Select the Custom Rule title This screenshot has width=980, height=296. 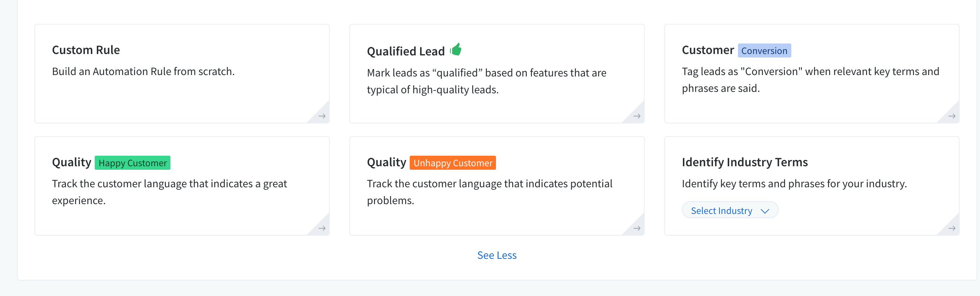pyautogui.click(x=86, y=50)
